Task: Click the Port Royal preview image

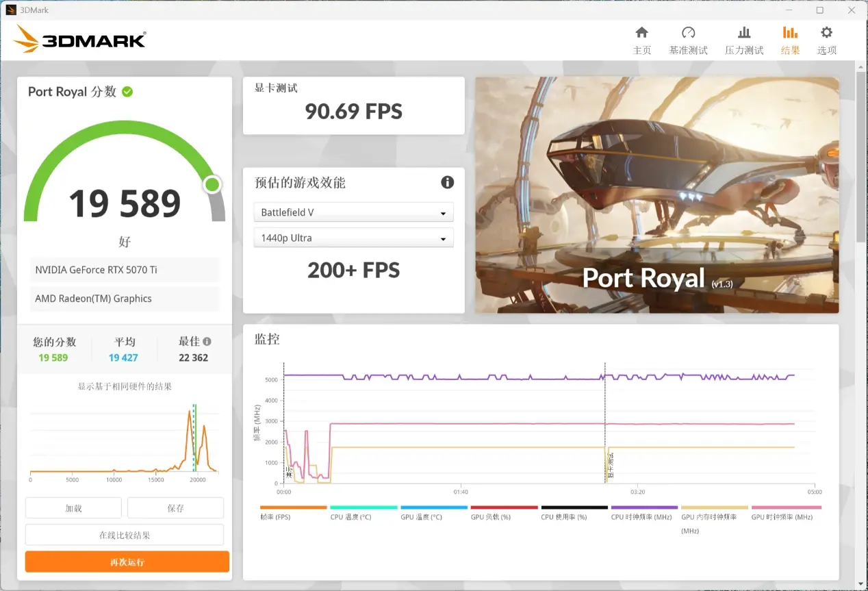Action: pyautogui.click(x=656, y=194)
